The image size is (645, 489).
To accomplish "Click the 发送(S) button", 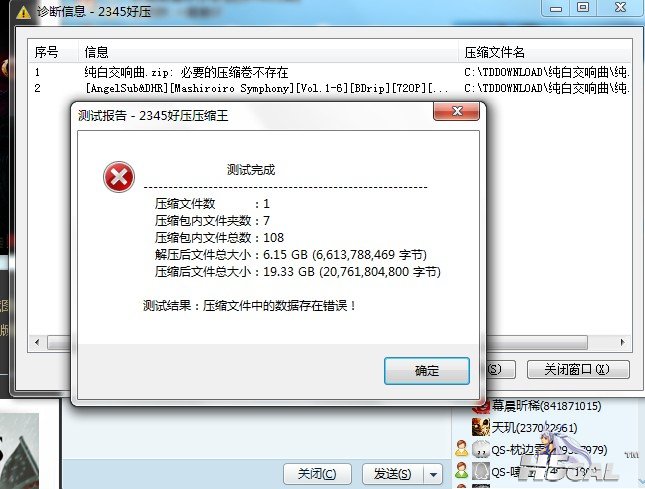I will [392, 474].
